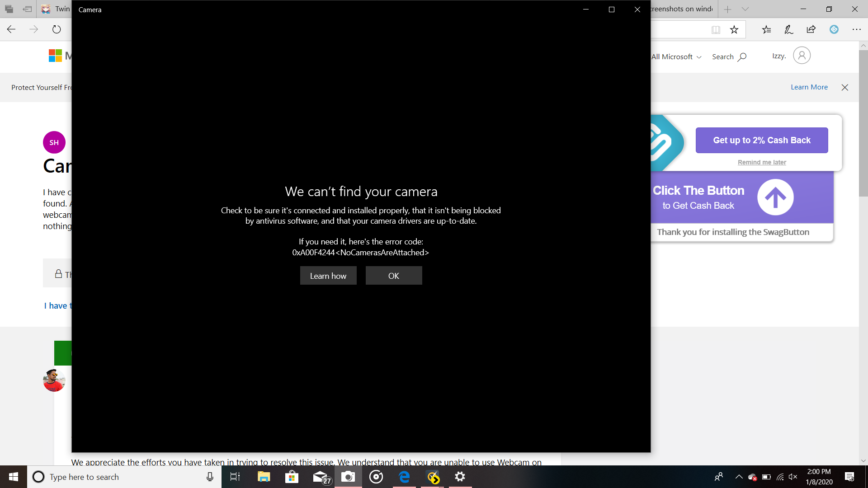Open the Groove Music taskbar icon
The image size is (868, 488).
coord(376,477)
